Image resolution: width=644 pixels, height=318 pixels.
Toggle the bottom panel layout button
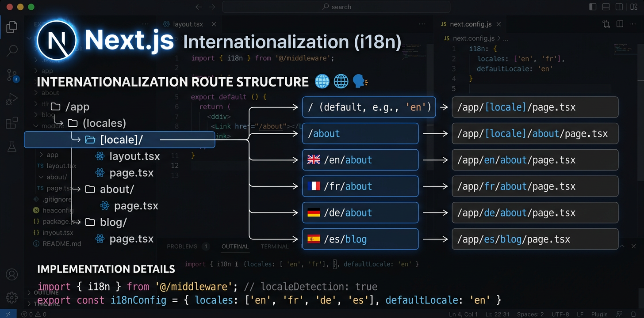click(606, 7)
